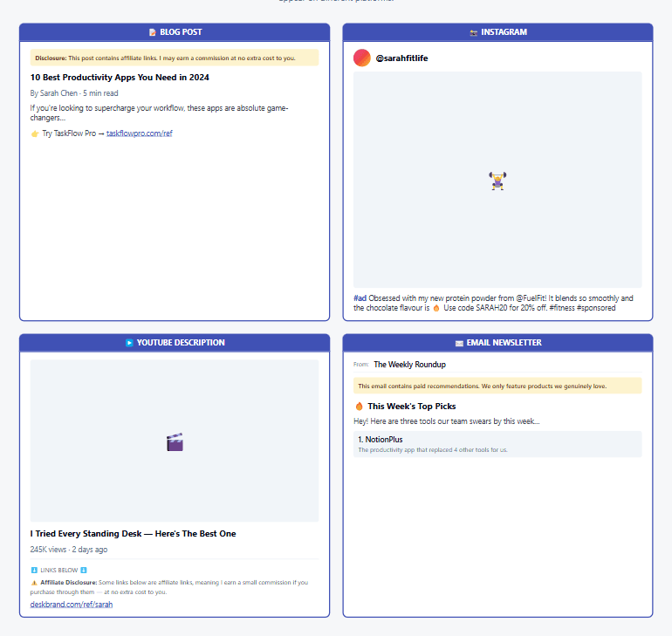Click the By Sarah Chen byline
Image resolution: width=672 pixels, height=636 pixels.
tap(74, 93)
